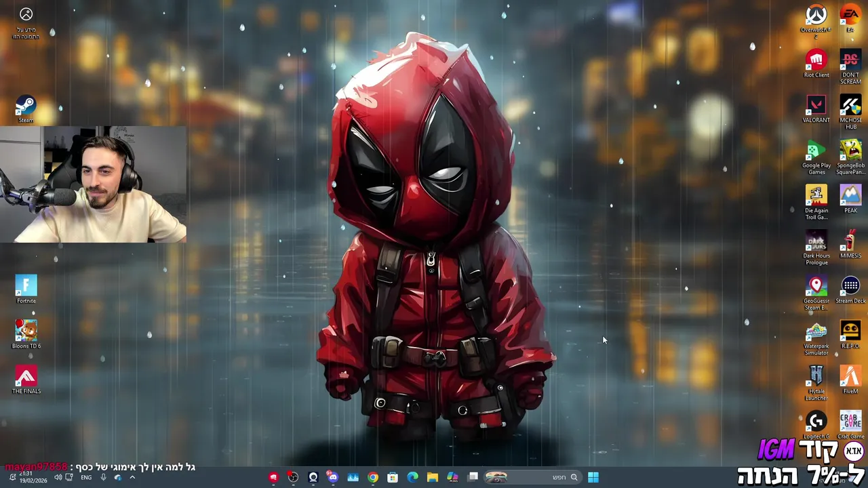Select the Bloons TD 6 icon

pos(26,335)
